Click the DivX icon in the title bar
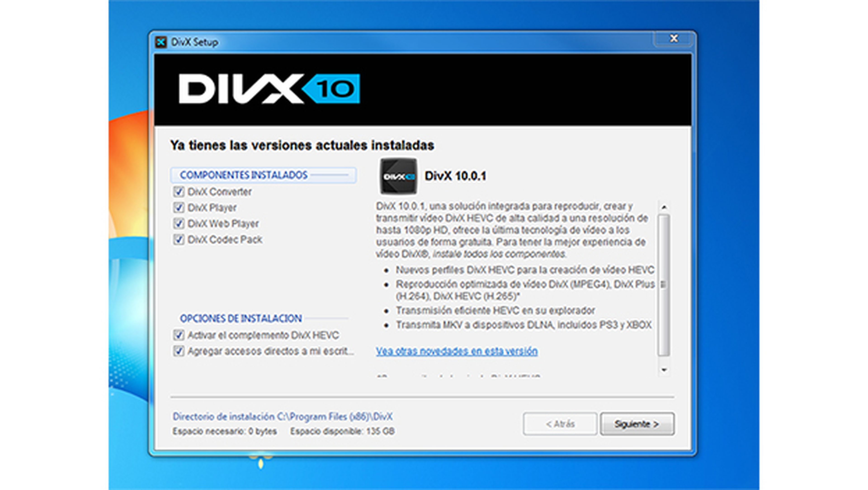The width and height of the screenshot is (868, 490). point(161,43)
